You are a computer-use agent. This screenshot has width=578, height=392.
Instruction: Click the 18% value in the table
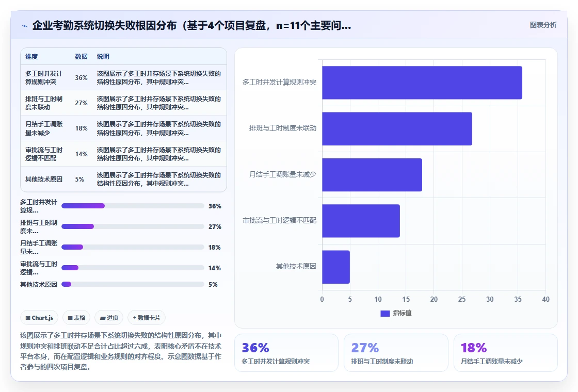pos(81,128)
